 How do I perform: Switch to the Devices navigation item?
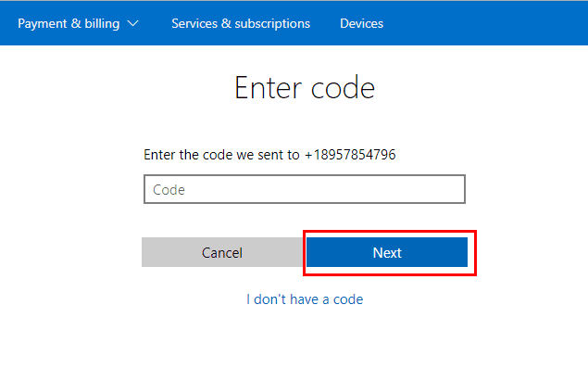tap(361, 24)
